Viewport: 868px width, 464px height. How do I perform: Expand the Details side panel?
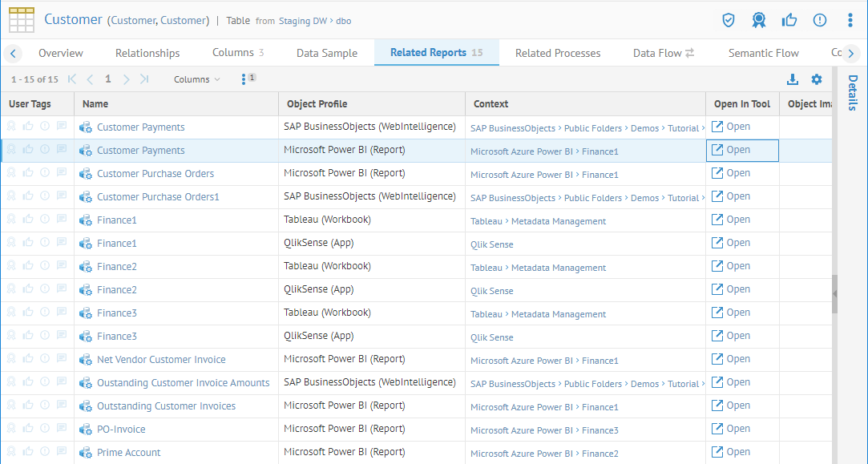(x=852, y=92)
